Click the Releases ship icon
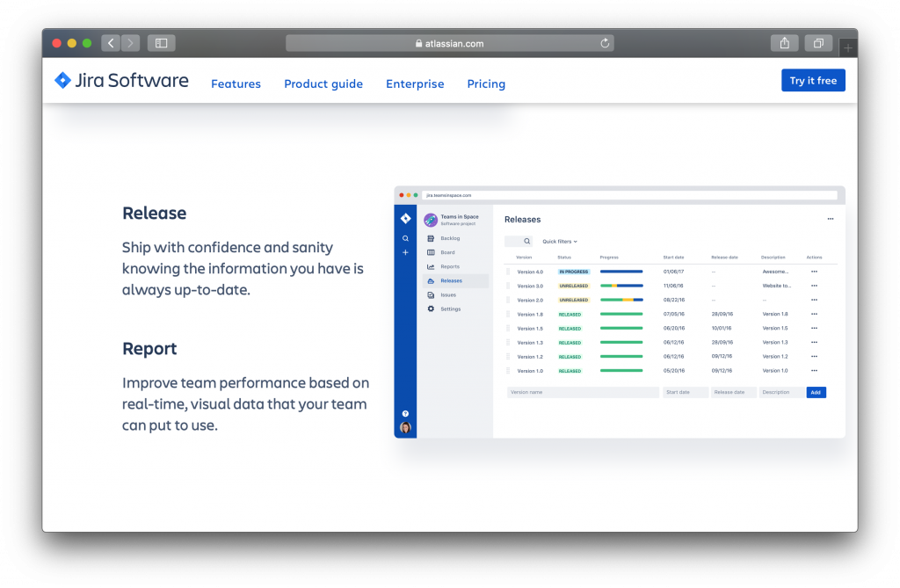This screenshot has width=900, height=588. (431, 280)
